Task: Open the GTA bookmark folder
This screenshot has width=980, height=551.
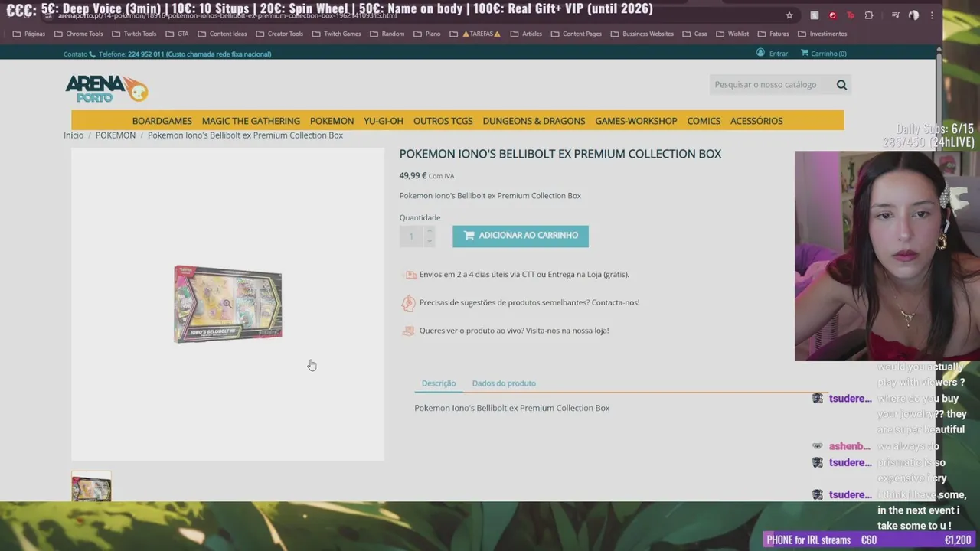Action: 177,34
